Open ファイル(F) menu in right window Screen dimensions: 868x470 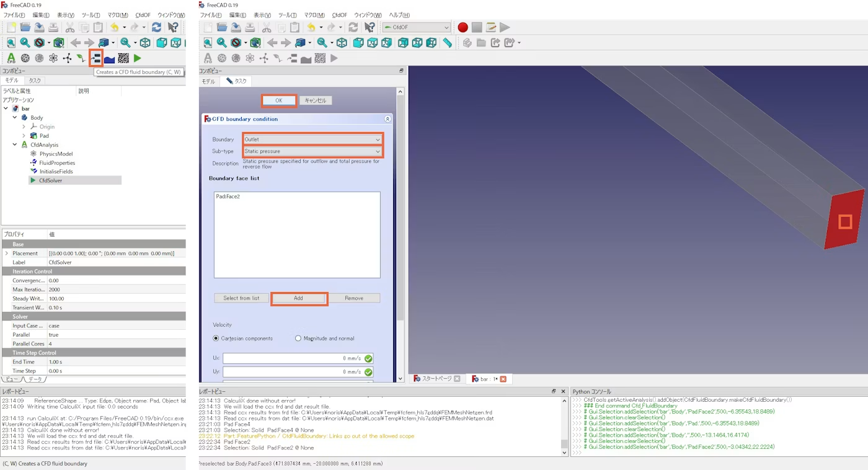pyautogui.click(x=211, y=15)
